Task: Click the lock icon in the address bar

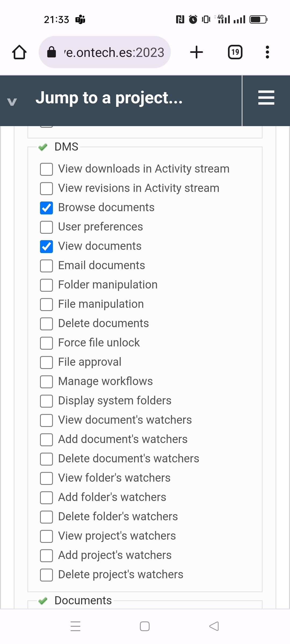Action: pos(52,52)
